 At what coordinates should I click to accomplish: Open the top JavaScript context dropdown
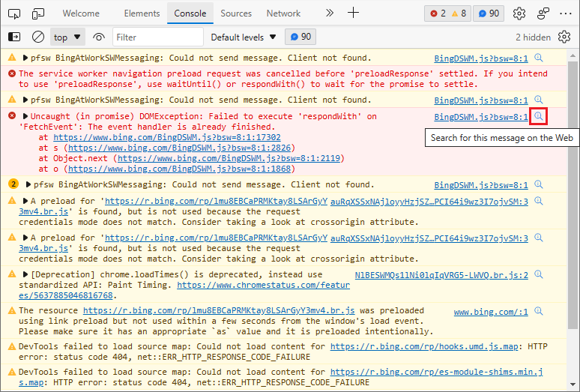[67, 37]
